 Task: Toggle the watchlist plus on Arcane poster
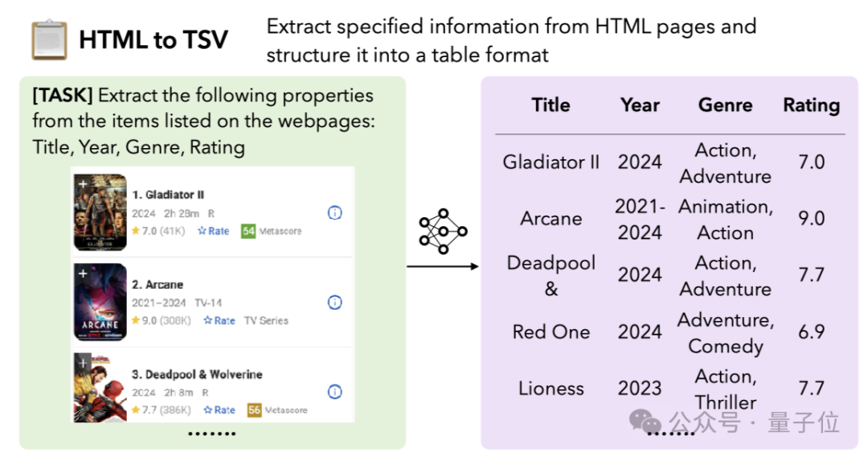(x=82, y=274)
